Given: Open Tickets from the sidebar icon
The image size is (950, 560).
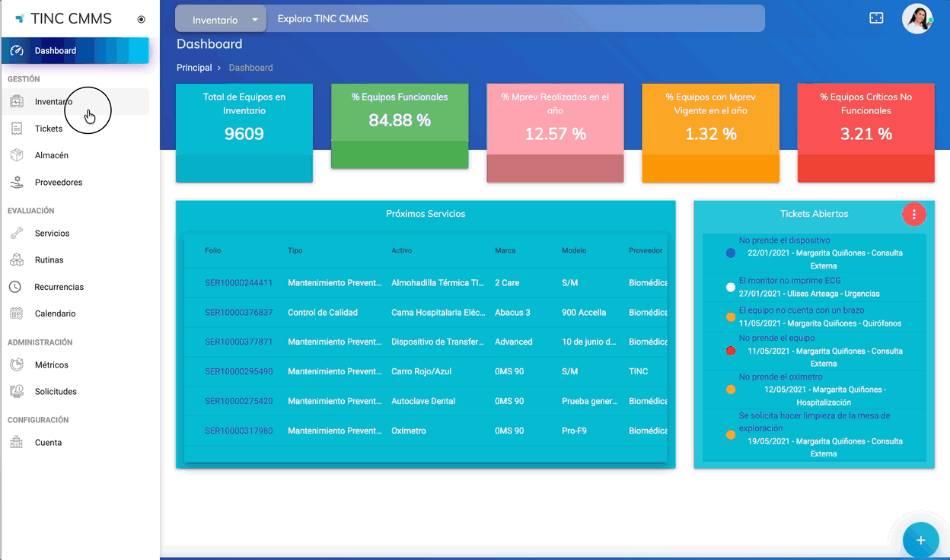Looking at the screenshot, I should (17, 129).
